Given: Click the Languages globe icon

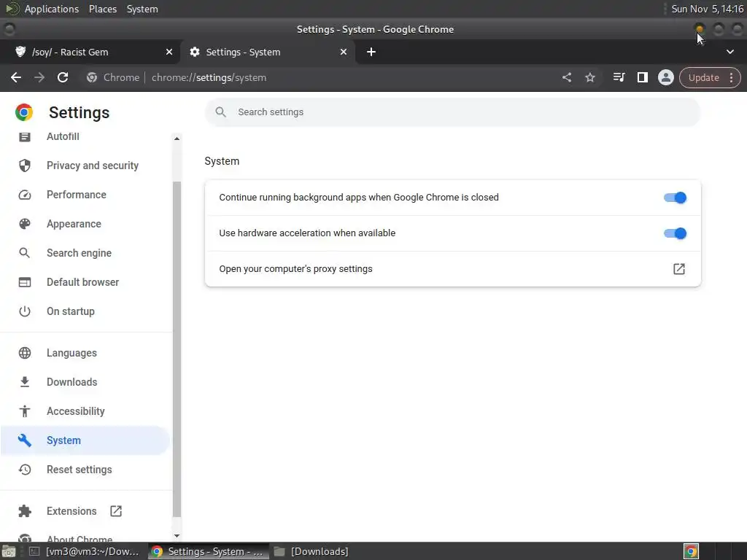Looking at the screenshot, I should [x=25, y=353].
